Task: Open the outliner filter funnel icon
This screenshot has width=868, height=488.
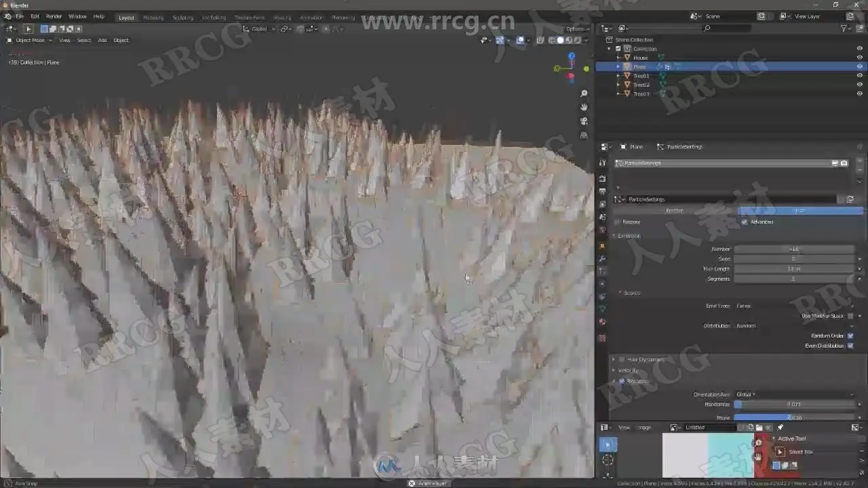Action: click(x=844, y=28)
